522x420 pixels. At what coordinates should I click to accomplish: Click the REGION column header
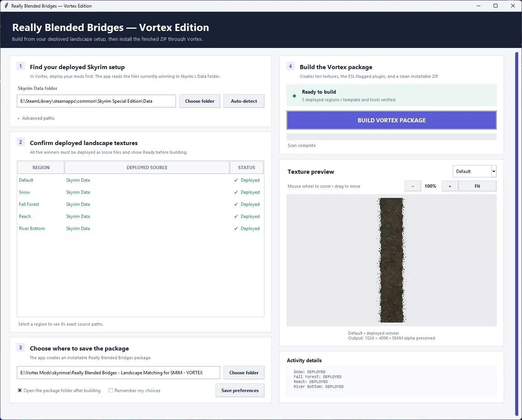click(x=41, y=168)
